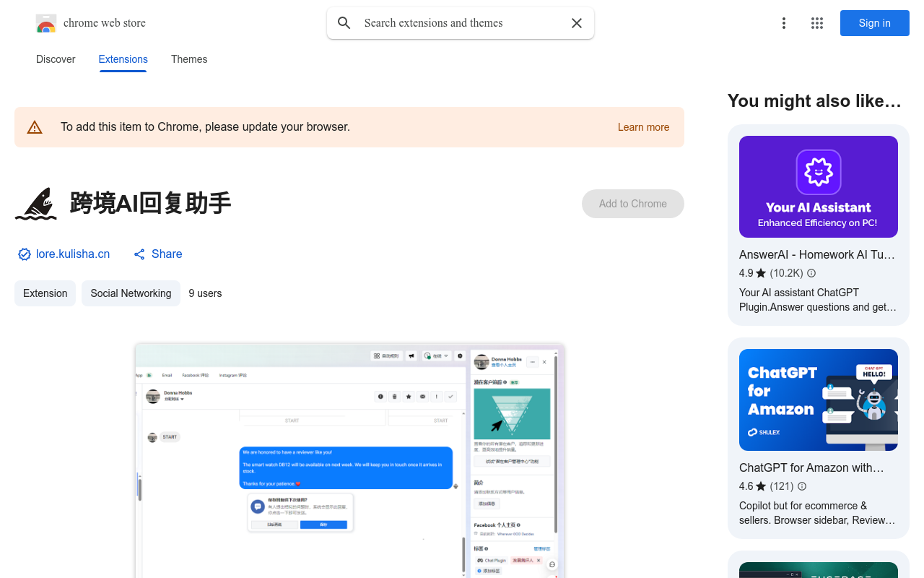Viewport: 924px width, 578px height.
Task: Click info icon beside ChatGPT for Amazon rating
Action: point(802,486)
